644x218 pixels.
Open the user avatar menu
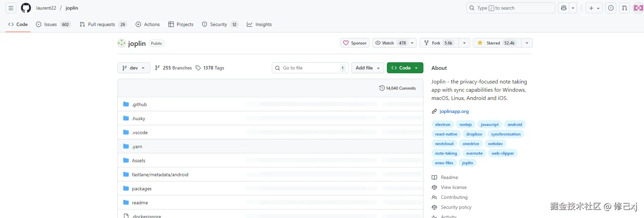point(638,8)
